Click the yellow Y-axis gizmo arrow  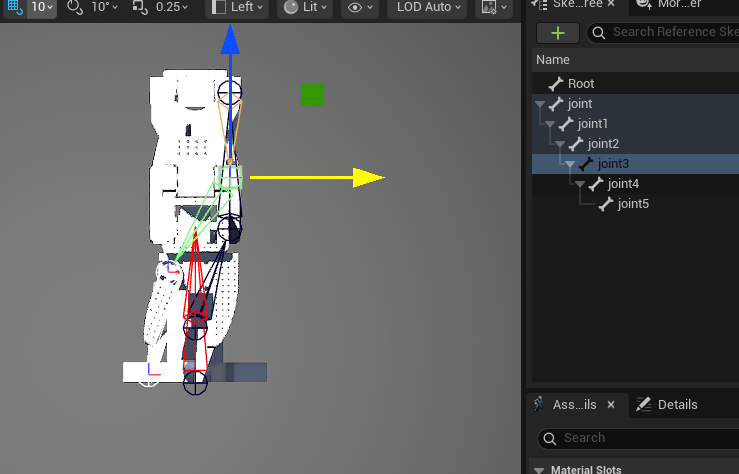pos(369,178)
